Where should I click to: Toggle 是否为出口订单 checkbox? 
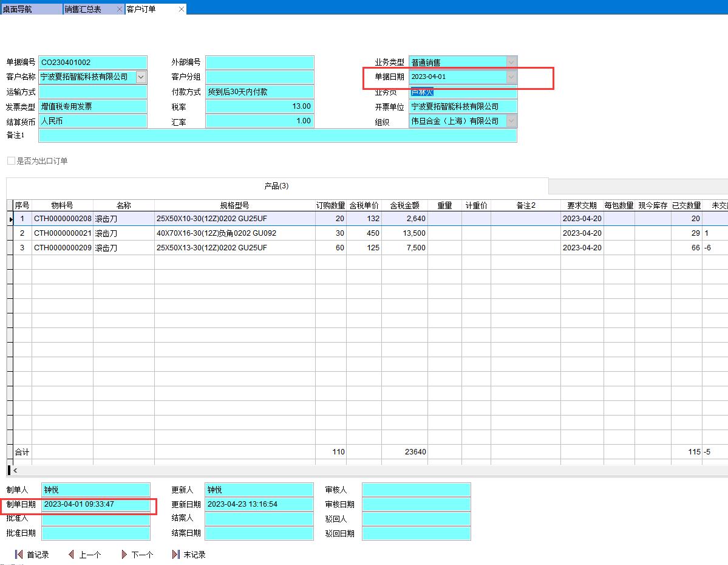coord(11,161)
